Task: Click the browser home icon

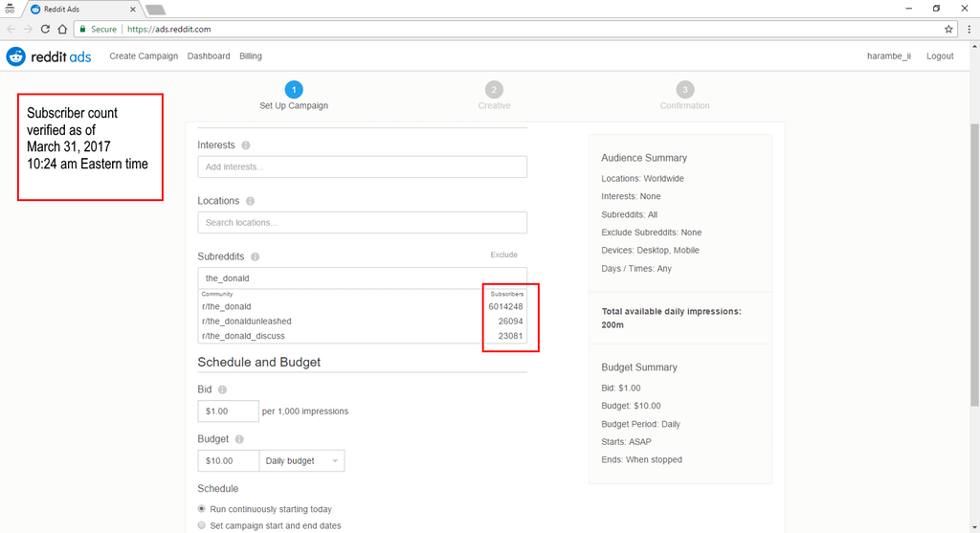Action: click(x=62, y=29)
